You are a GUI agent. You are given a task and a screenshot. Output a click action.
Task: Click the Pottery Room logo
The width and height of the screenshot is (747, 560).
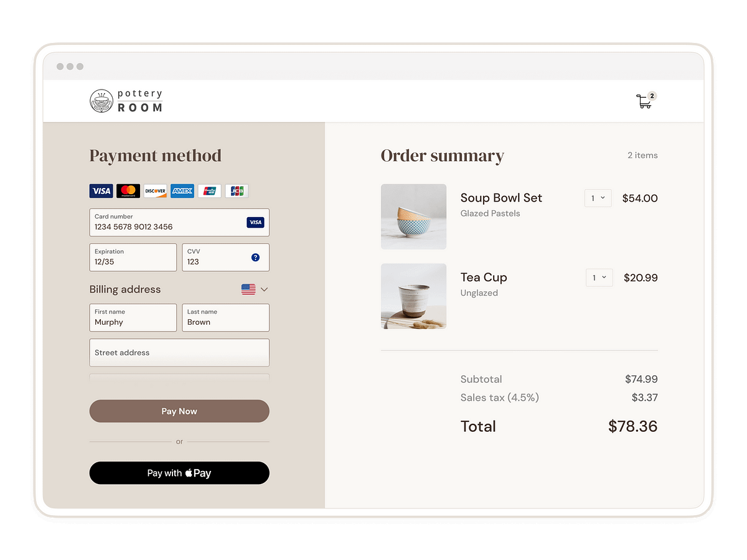click(x=126, y=100)
